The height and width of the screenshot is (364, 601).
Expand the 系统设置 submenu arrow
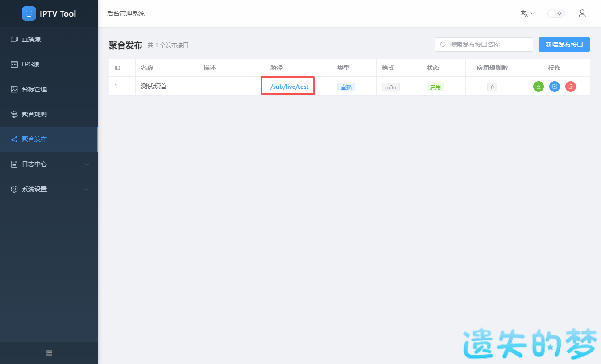pos(87,189)
